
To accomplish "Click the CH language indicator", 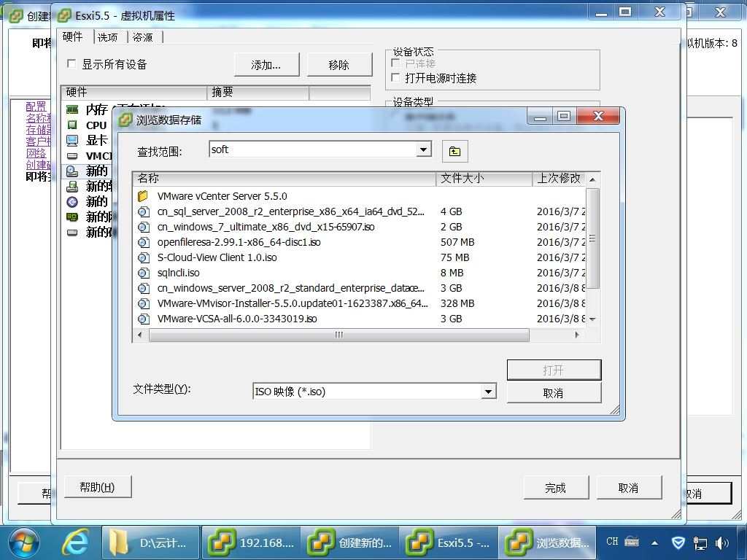I will [x=612, y=542].
